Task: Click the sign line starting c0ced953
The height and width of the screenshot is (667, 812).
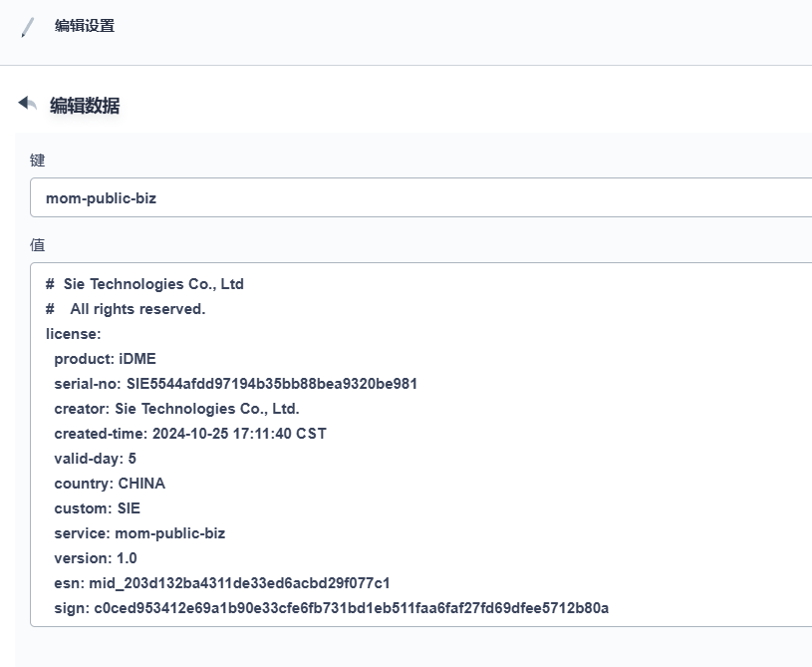Action: [x=332, y=607]
